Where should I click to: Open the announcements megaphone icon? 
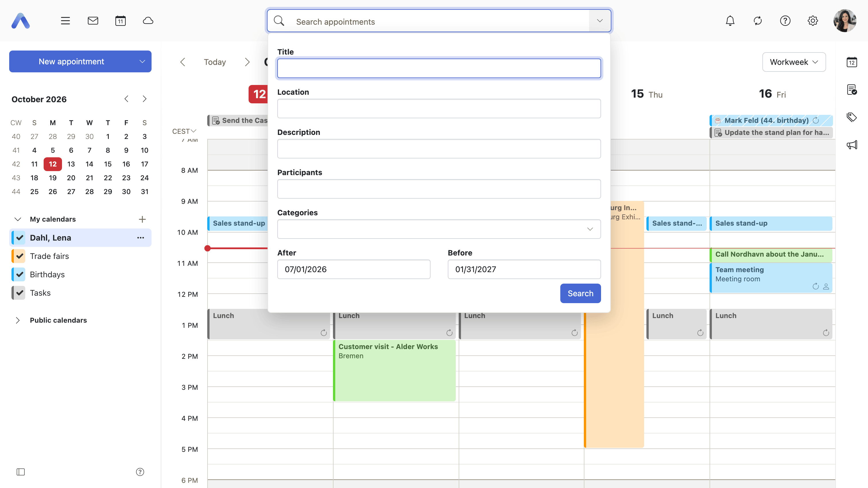(851, 145)
